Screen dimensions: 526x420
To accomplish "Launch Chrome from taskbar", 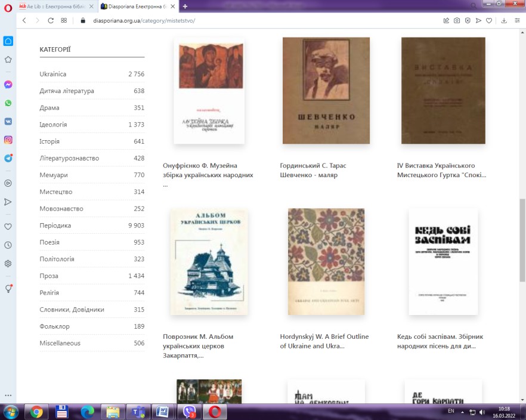I will click(x=36, y=412).
